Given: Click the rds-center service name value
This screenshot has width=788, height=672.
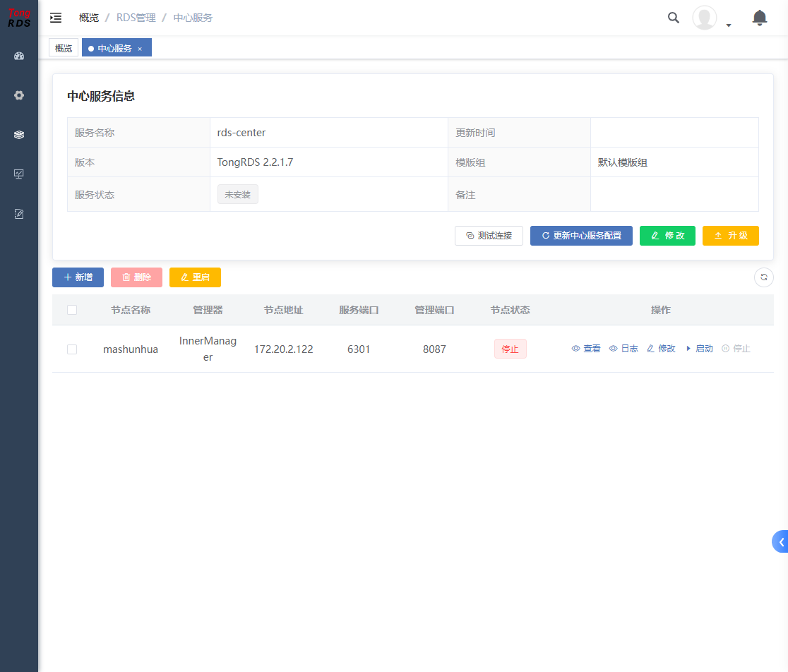Looking at the screenshot, I should tap(241, 133).
